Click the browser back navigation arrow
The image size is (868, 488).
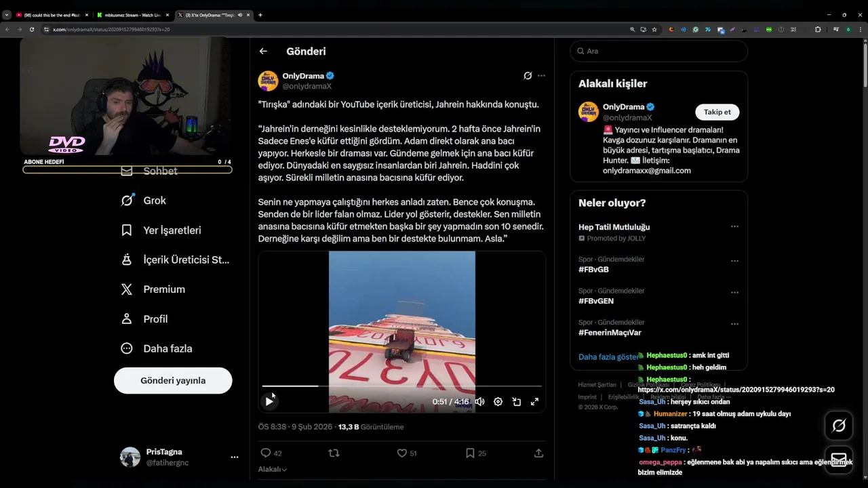click(x=7, y=29)
